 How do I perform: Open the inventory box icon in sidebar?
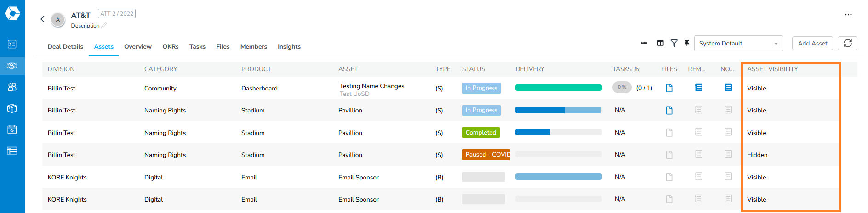pos(12,108)
